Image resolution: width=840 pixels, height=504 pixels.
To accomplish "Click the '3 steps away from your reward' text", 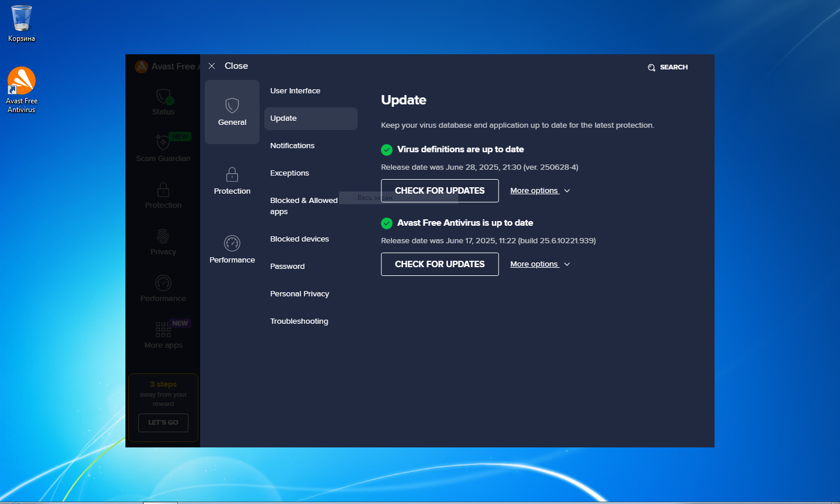I will pyautogui.click(x=163, y=394).
